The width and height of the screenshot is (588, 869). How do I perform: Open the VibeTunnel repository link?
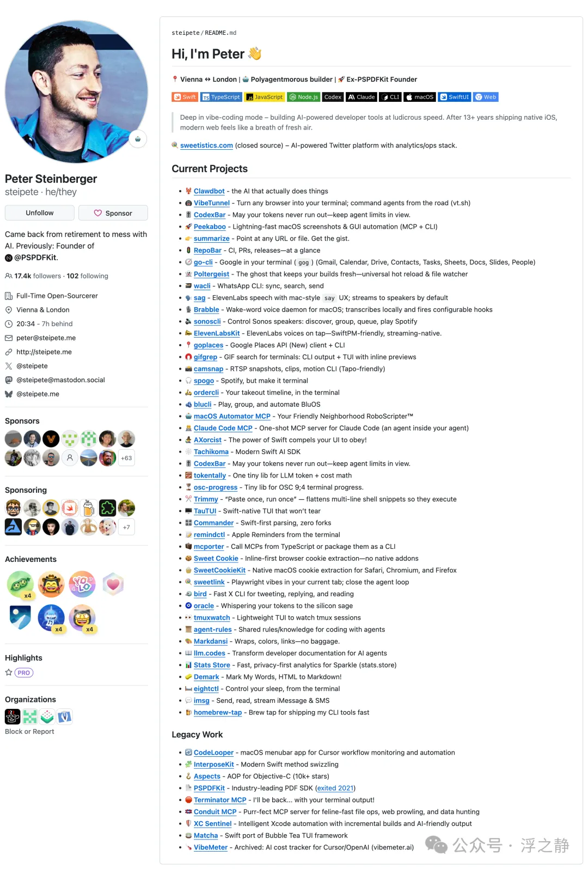[x=212, y=203]
